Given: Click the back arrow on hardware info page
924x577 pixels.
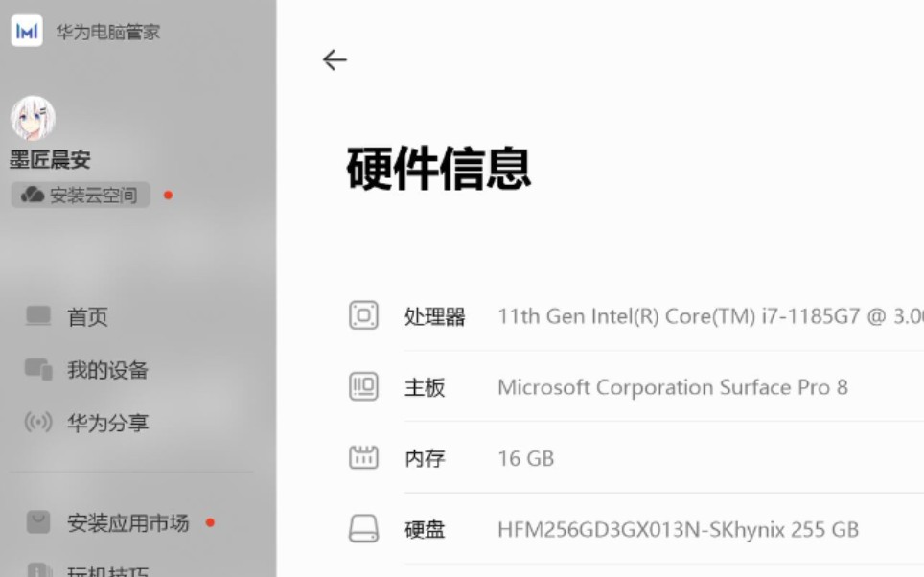Looking at the screenshot, I should [334, 59].
